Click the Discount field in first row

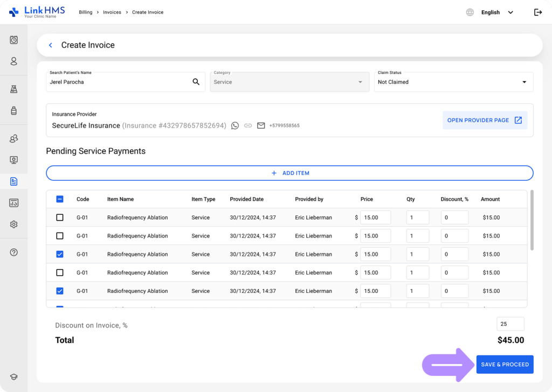point(454,218)
